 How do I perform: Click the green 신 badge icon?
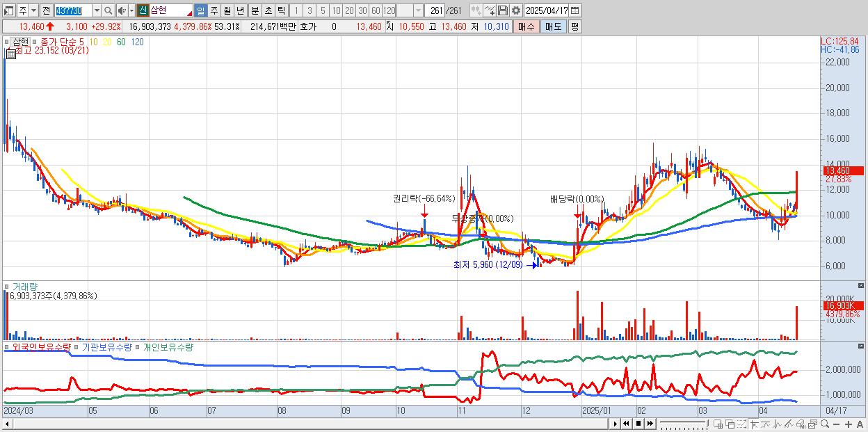(x=142, y=10)
